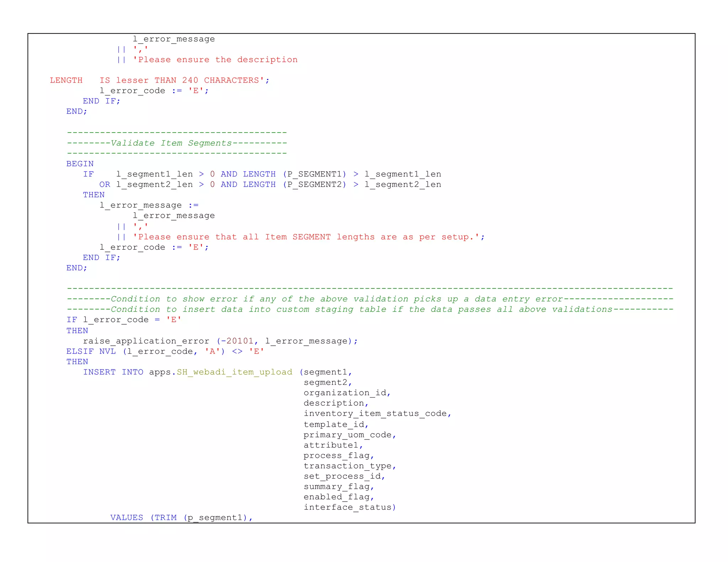Click the description column in the insert list
Image resolution: width=728 pixels, height=562 pixels.
pyautogui.click(x=334, y=403)
